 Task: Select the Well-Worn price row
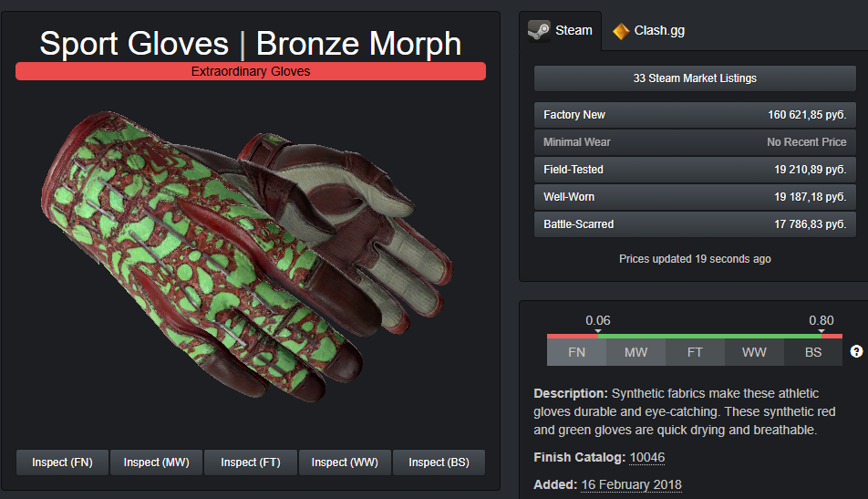pos(695,197)
